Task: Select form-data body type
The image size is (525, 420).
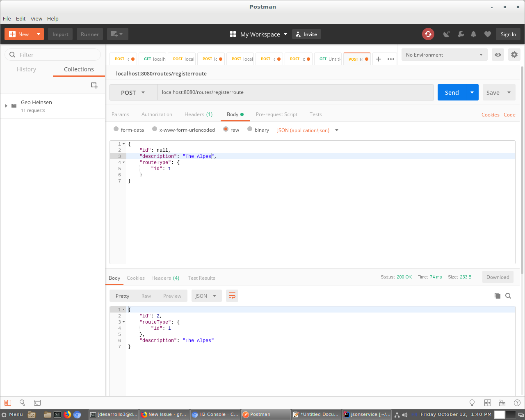Action: [116, 129]
